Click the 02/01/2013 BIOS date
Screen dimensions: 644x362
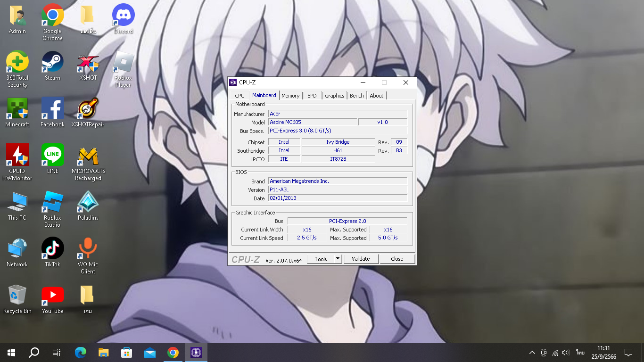click(338, 198)
